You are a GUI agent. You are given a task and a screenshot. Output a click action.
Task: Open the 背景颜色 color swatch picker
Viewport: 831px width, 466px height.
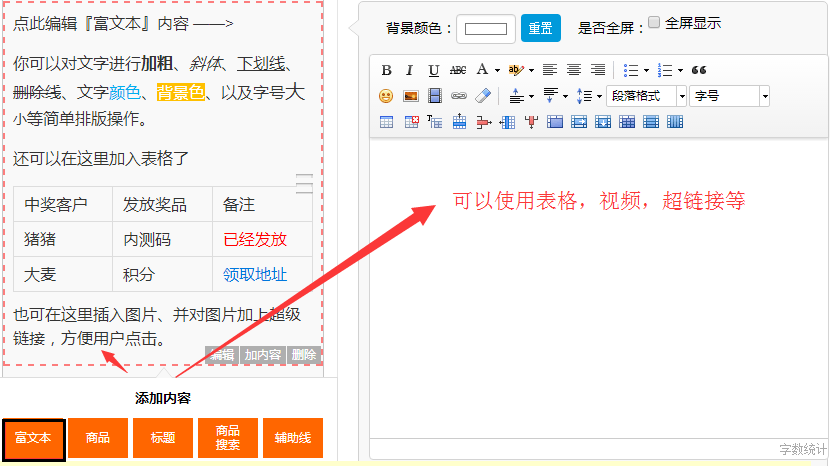tap(485, 29)
